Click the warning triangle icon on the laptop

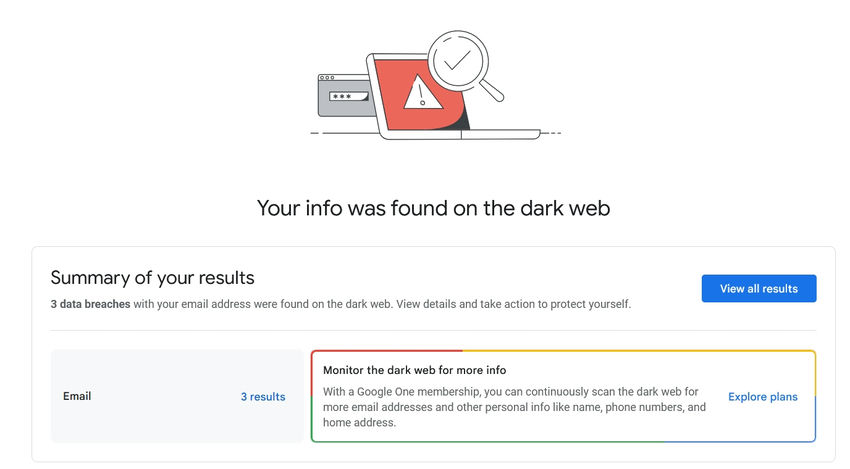(x=422, y=94)
